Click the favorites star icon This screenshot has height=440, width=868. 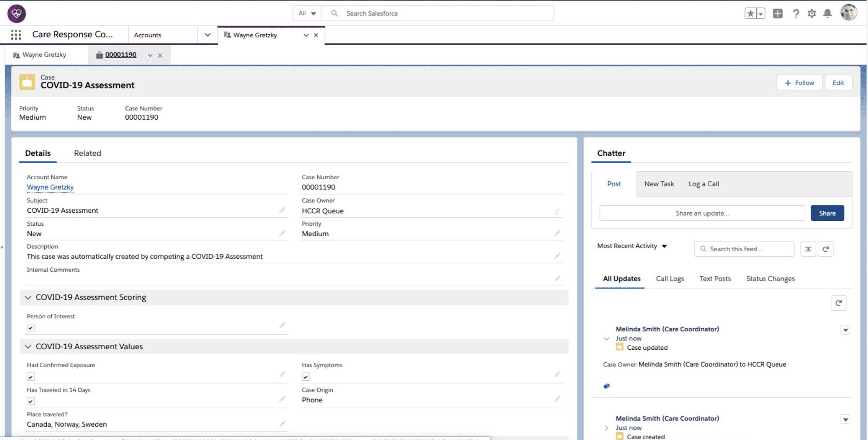[x=750, y=13]
